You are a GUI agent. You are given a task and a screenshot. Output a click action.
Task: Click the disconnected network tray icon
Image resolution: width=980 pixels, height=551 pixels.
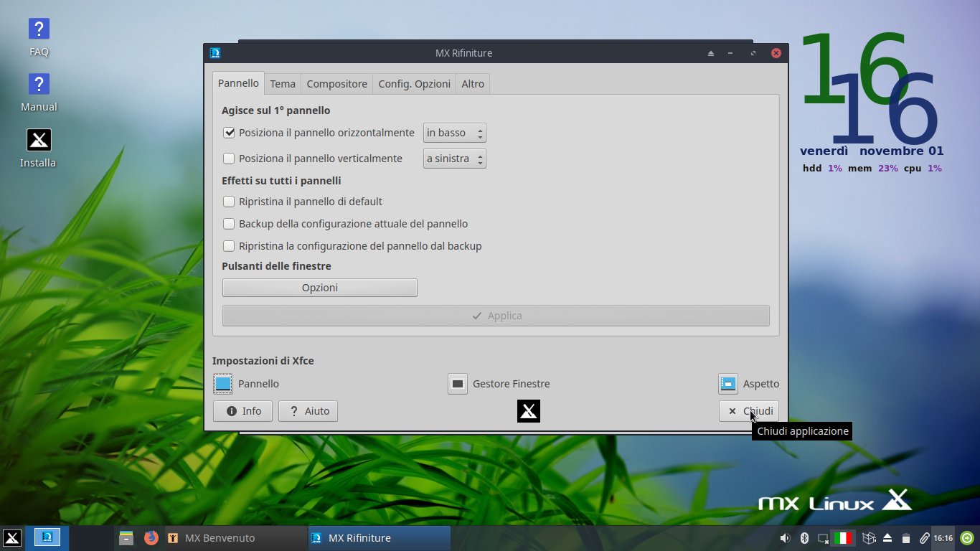(823, 538)
